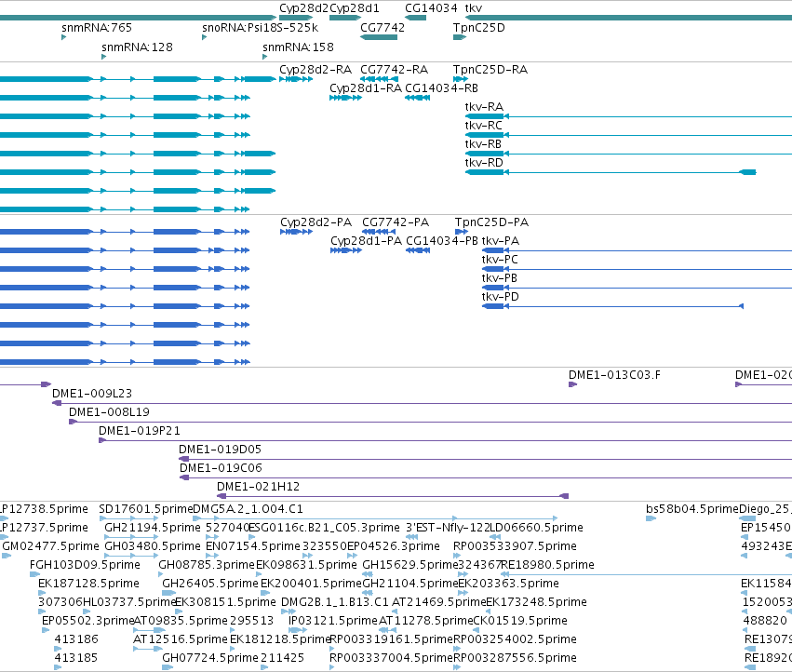Click the GH07724.5prime EST label
Screen dimensions: 792x672
coord(210,658)
